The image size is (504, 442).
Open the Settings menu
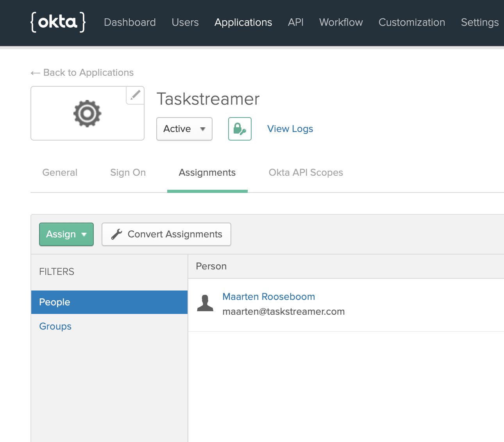point(480,22)
